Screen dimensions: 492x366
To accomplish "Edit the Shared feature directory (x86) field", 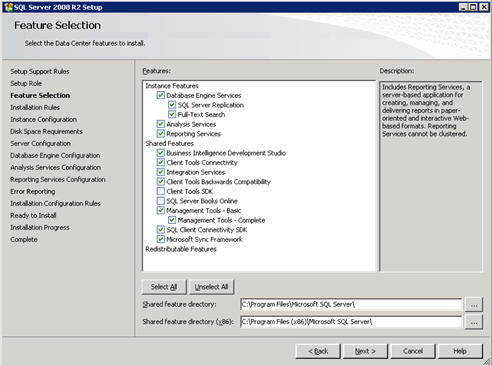I will [x=351, y=322].
